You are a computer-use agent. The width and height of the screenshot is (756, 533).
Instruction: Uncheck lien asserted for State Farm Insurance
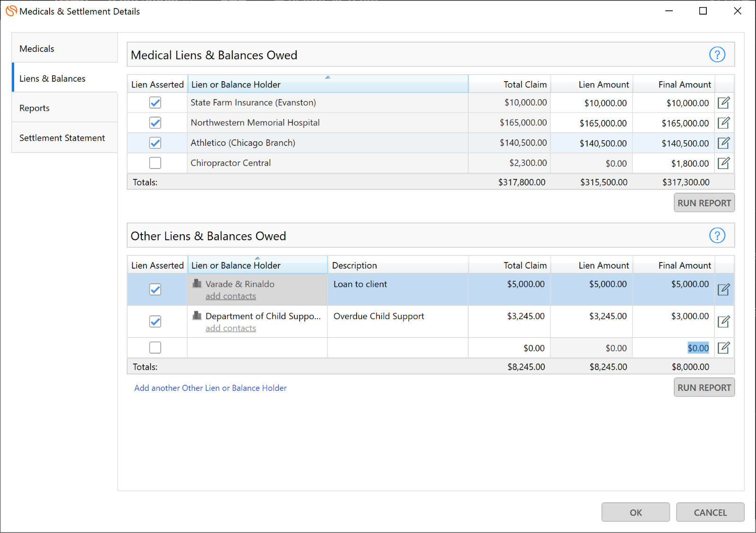(x=155, y=102)
